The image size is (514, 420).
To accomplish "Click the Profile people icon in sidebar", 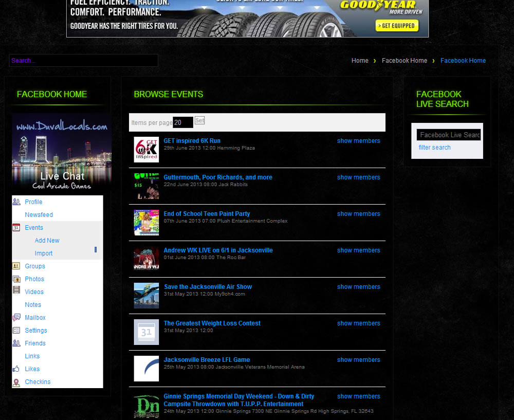I will 16,202.
